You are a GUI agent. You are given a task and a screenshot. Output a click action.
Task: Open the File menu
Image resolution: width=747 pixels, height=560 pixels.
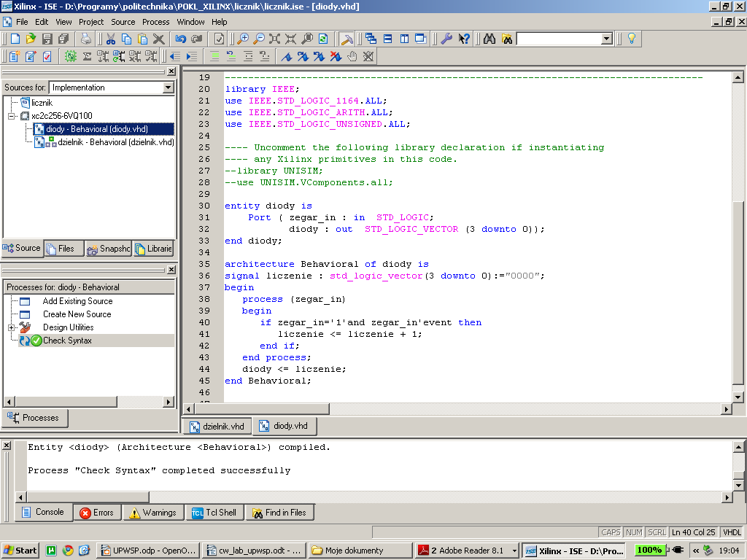tap(22, 22)
